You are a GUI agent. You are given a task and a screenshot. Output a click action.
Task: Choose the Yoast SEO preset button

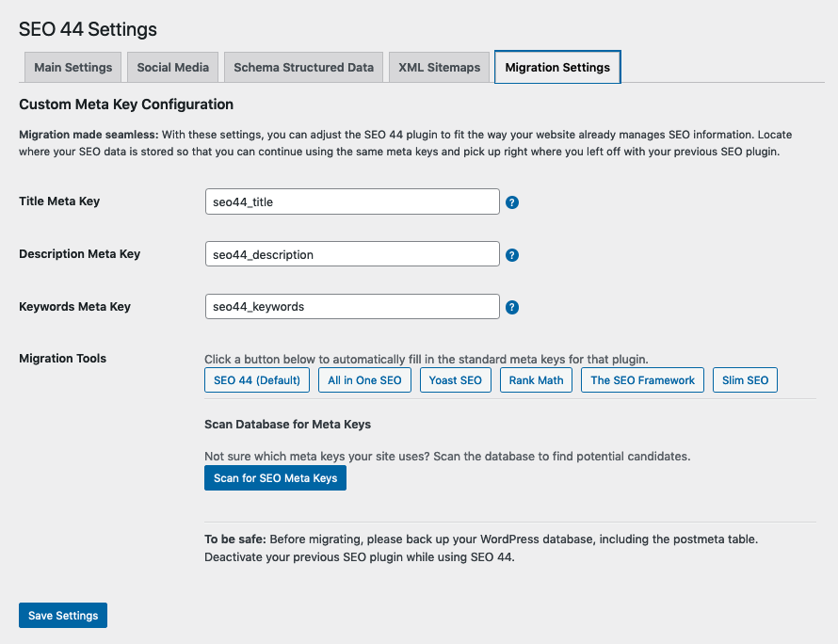coord(456,380)
